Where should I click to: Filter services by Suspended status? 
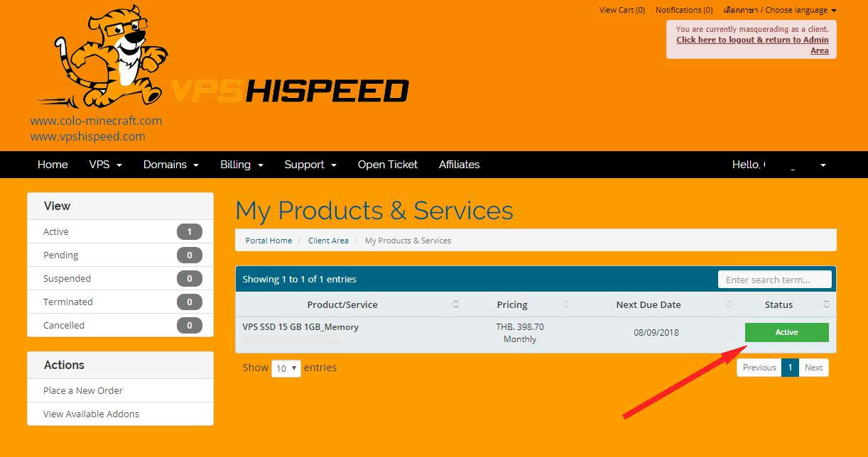point(120,279)
